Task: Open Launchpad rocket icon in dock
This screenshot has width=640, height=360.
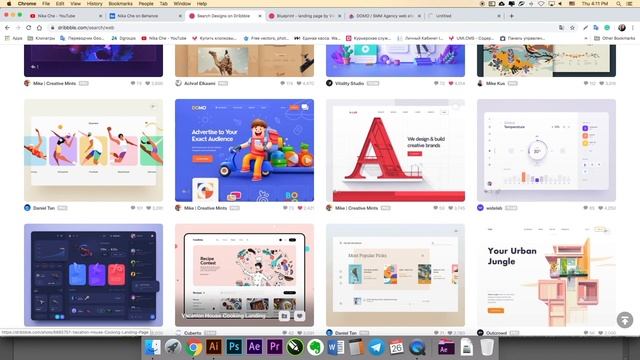Action: [x=173, y=347]
